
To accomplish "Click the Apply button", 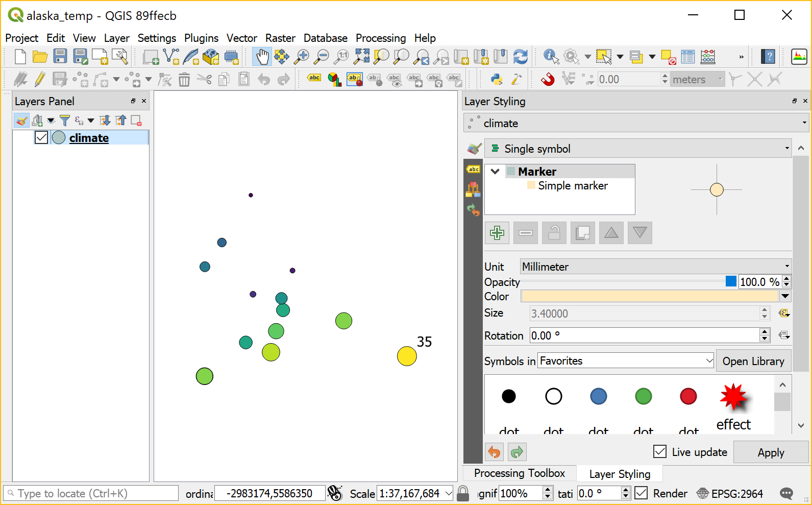I will [770, 452].
